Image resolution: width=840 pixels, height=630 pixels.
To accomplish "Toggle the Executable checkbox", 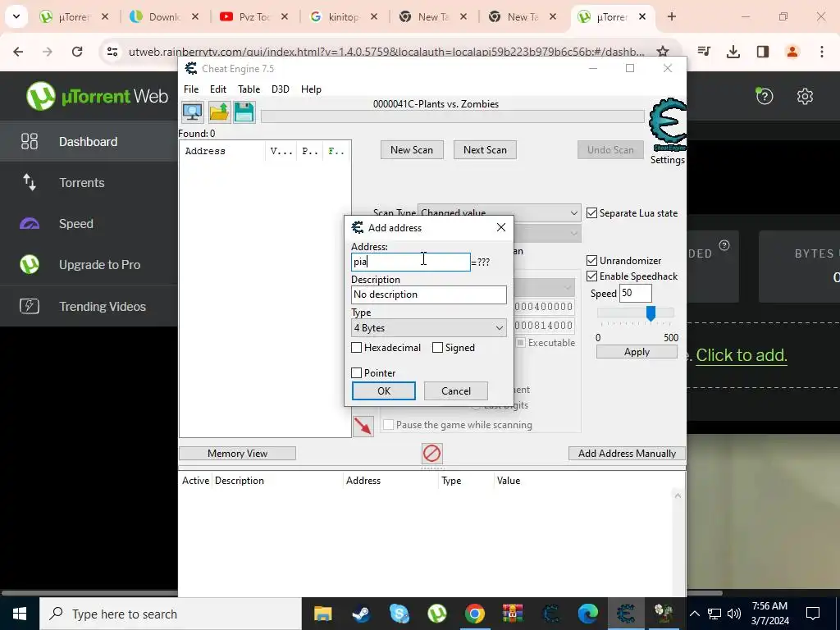I will point(520,343).
